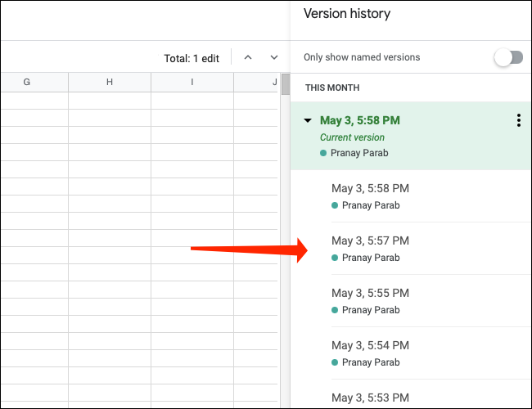Collapse the May 3, 5:58 PM version group
Image resolution: width=532 pixels, height=409 pixels.
click(308, 121)
